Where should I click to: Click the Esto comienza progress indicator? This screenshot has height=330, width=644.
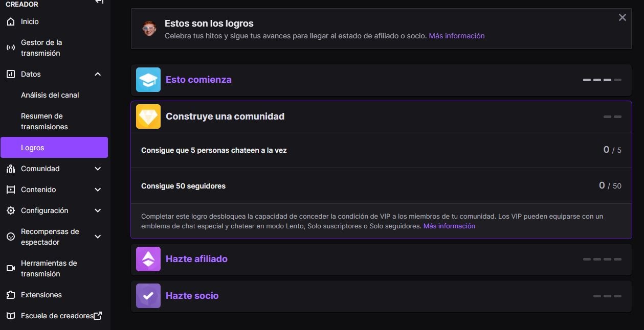point(602,80)
